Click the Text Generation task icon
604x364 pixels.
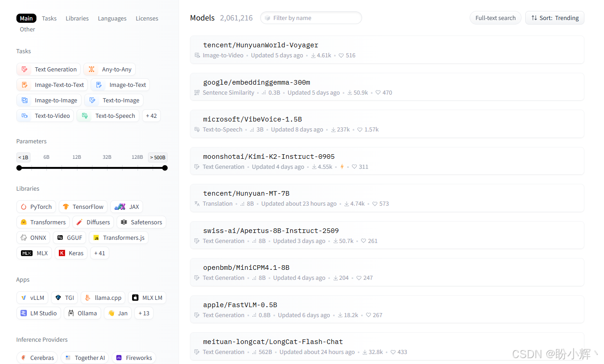25,70
